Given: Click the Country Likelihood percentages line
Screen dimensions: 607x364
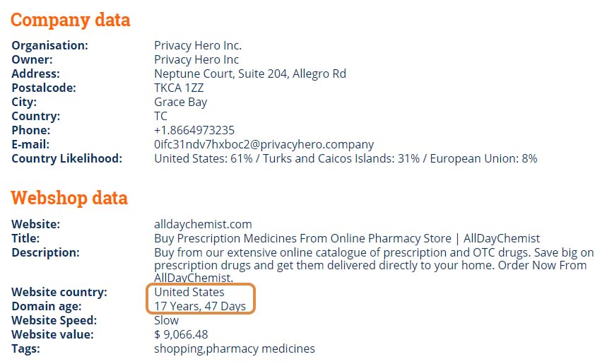Looking at the screenshot, I should [346, 158].
